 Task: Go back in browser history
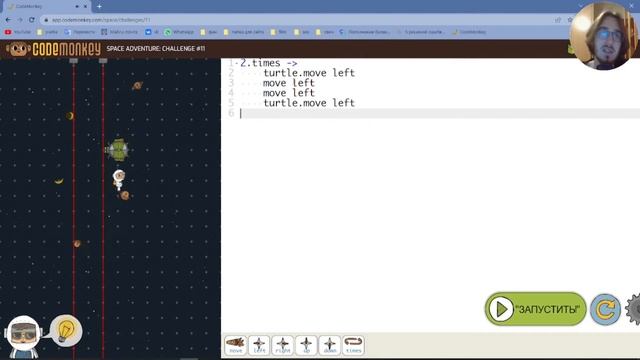[x=8, y=20]
